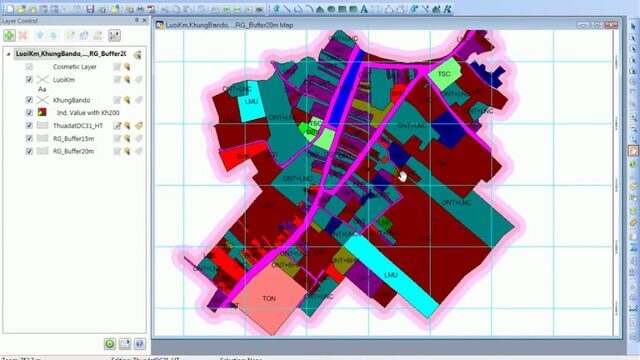
Task: Click the salmon TON parcel on map
Action: click(269, 298)
